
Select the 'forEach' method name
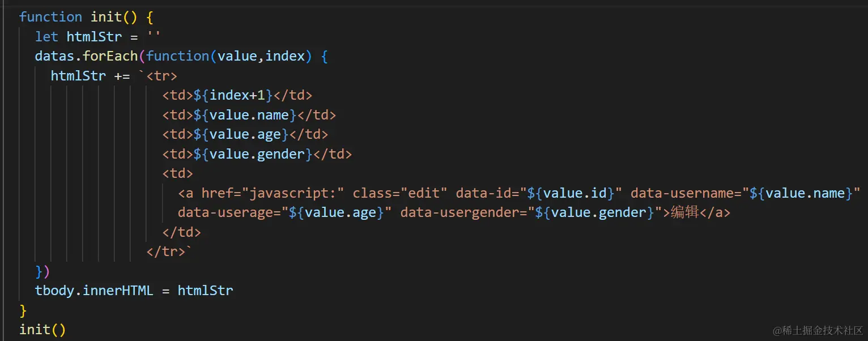(110, 56)
